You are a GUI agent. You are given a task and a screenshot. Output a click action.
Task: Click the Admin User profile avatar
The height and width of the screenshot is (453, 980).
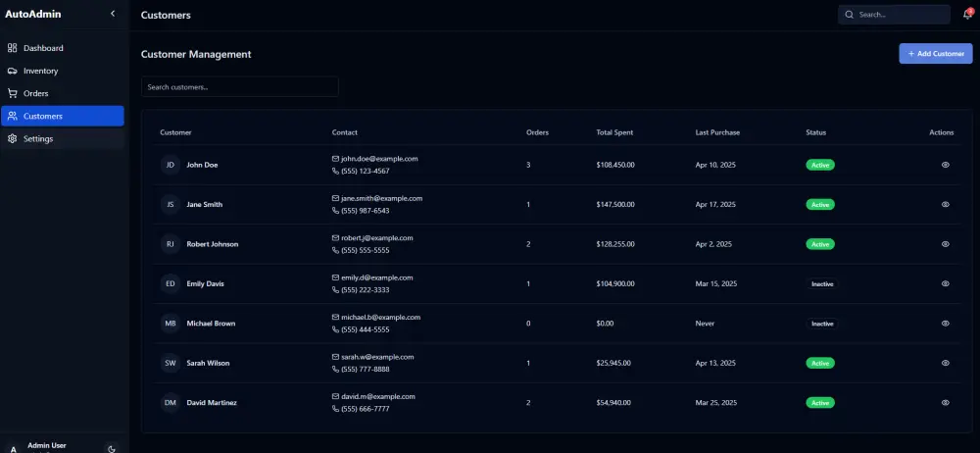14,448
